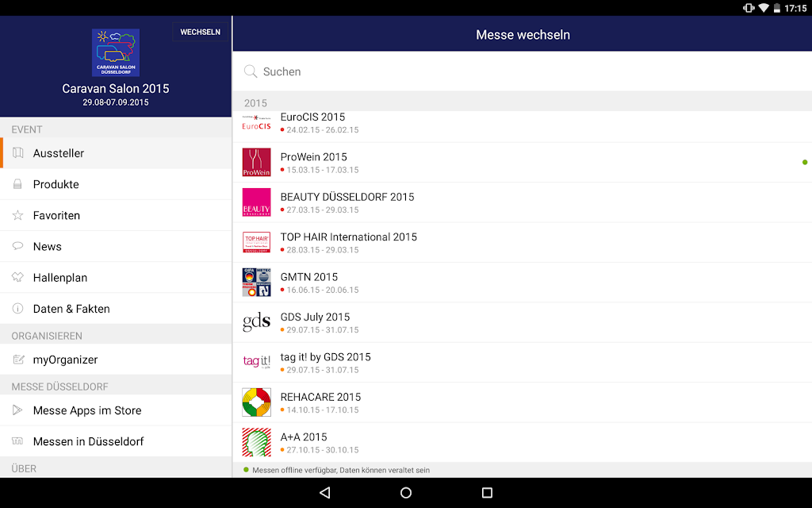Open Messen in Düsseldorf

(116, 441)
